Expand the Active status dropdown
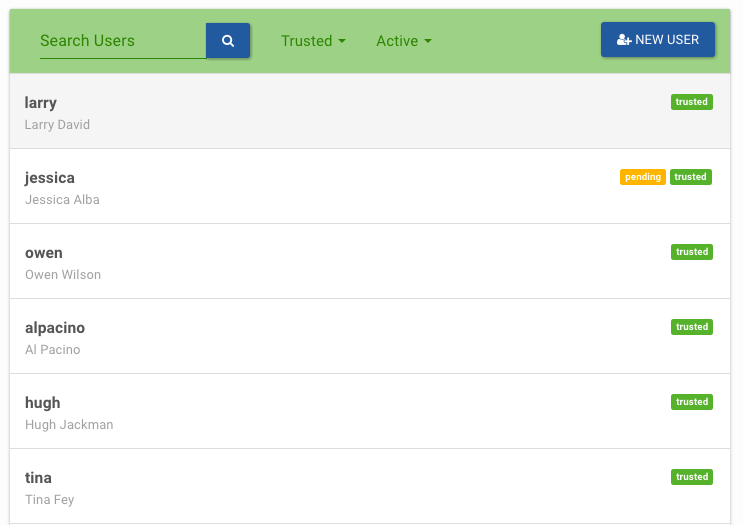 pyautogui.click(x=404, y=41)
